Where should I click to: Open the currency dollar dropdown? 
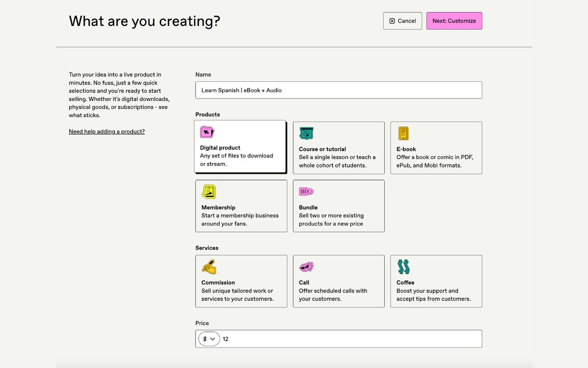[209, 339]
